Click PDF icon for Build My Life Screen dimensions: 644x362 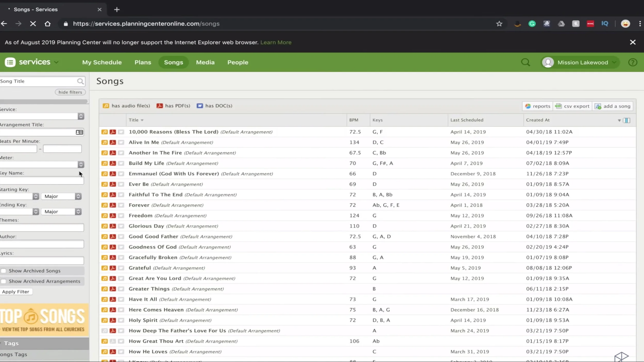tap(113, 163)
